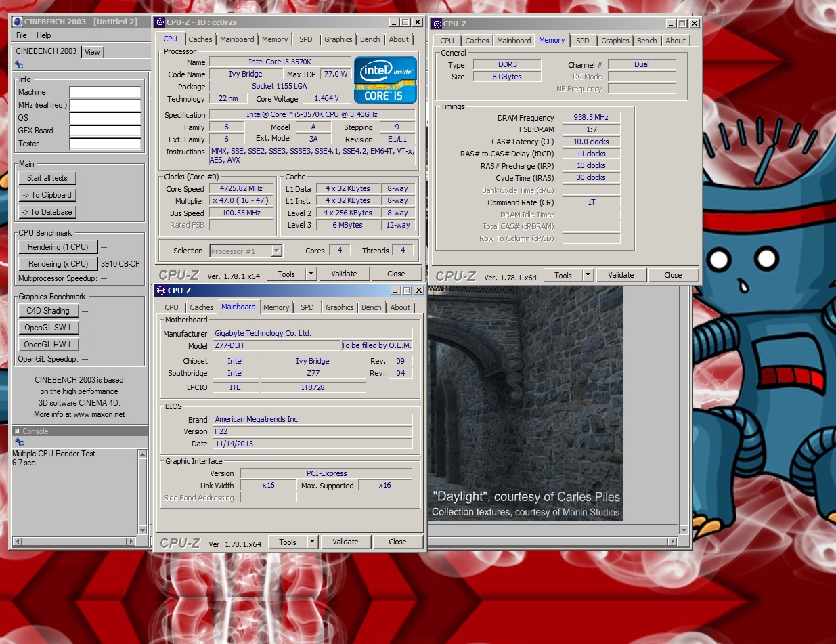Screen dimensions: 836x644
Task: Open Caches tab in CPU-Z processor window
Action: [200, 39]
